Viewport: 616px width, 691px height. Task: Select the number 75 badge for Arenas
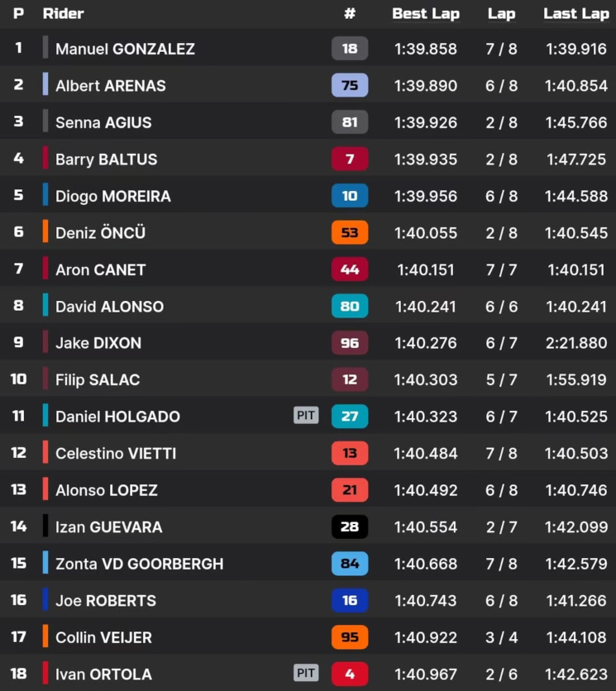click(x=350, y=85)
